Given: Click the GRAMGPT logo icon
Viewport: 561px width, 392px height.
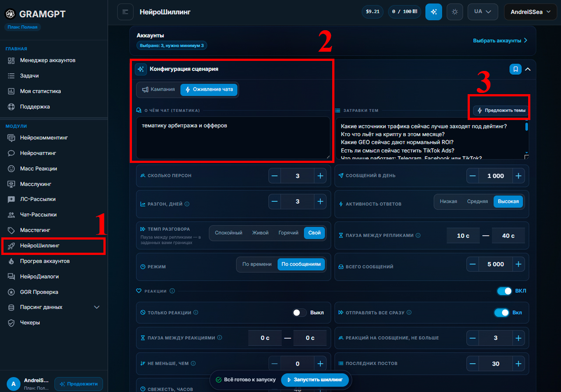Looking at the screenshot, I should point(10,14).
